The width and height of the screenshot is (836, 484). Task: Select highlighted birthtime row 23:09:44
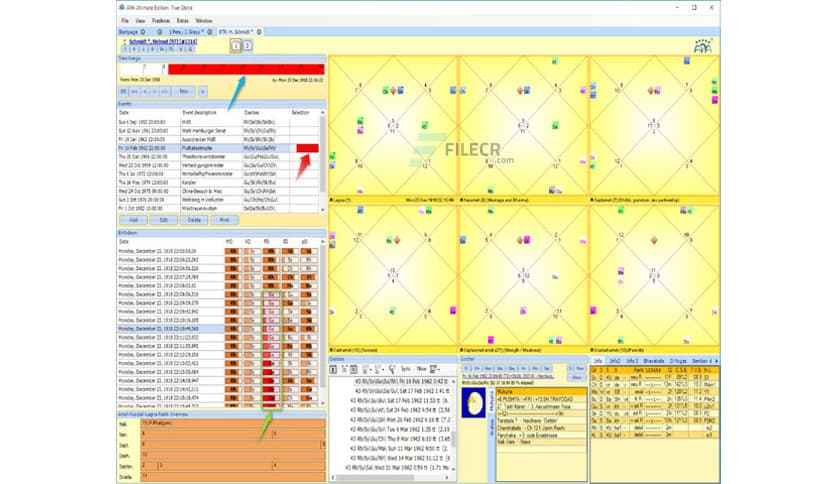218,329
